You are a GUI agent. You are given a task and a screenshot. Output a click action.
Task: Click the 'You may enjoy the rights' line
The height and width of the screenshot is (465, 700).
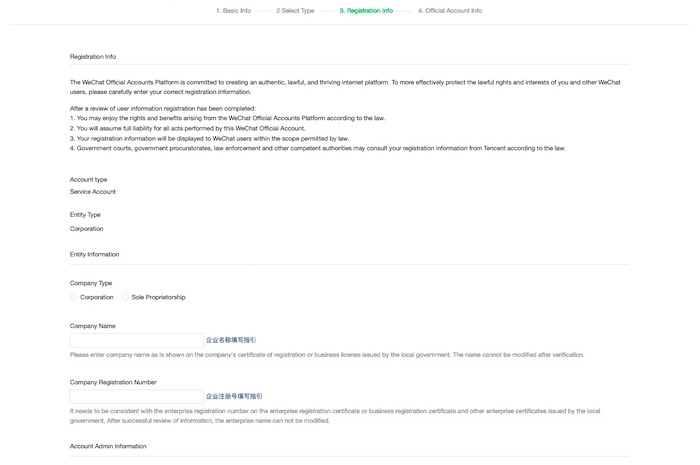click(x=227, y=118)
